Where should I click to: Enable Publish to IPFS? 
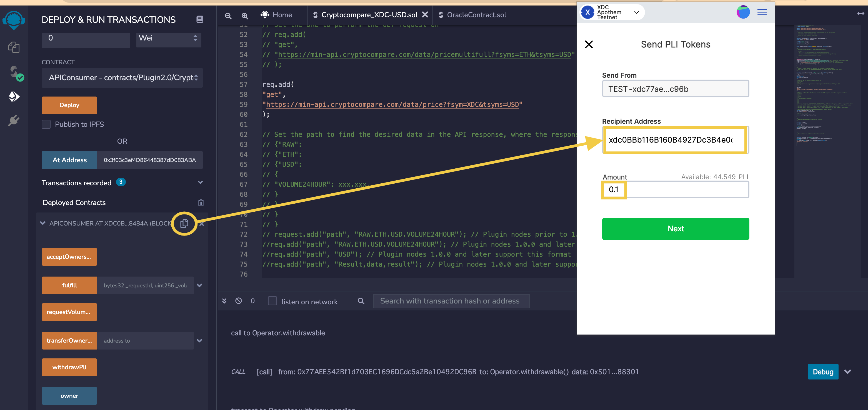pyautogui.click(x=46, y=124)
